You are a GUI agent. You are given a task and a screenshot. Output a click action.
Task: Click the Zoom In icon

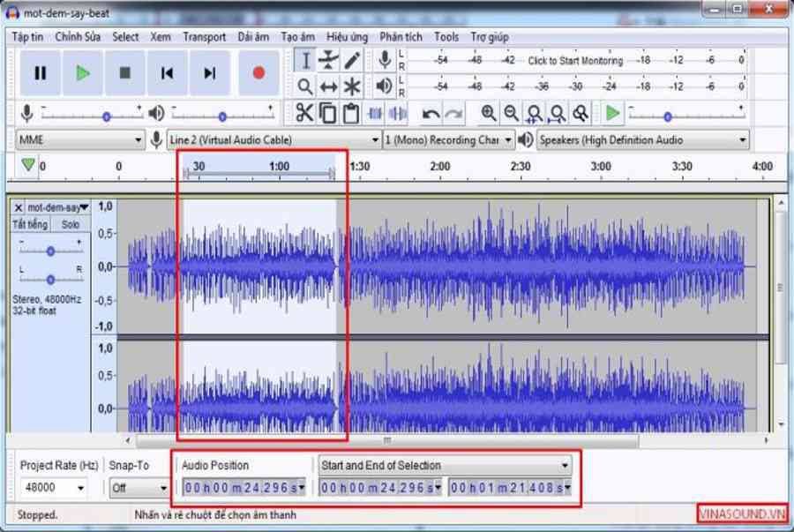(x=488, y=114)
